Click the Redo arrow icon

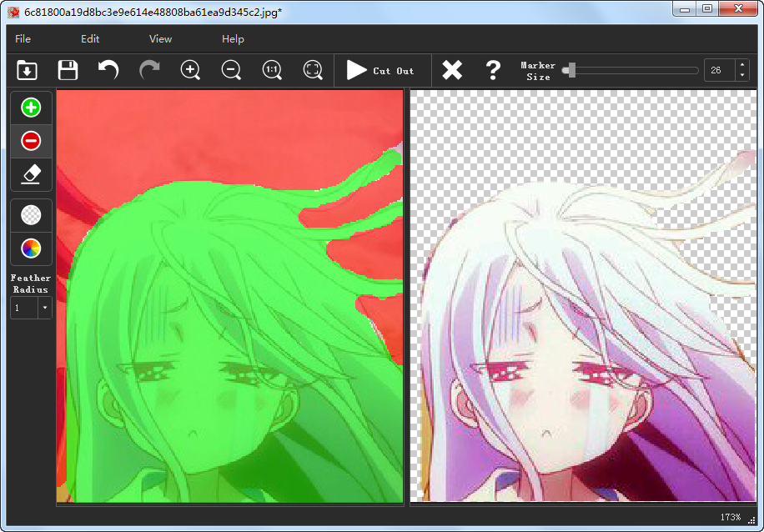149,70
